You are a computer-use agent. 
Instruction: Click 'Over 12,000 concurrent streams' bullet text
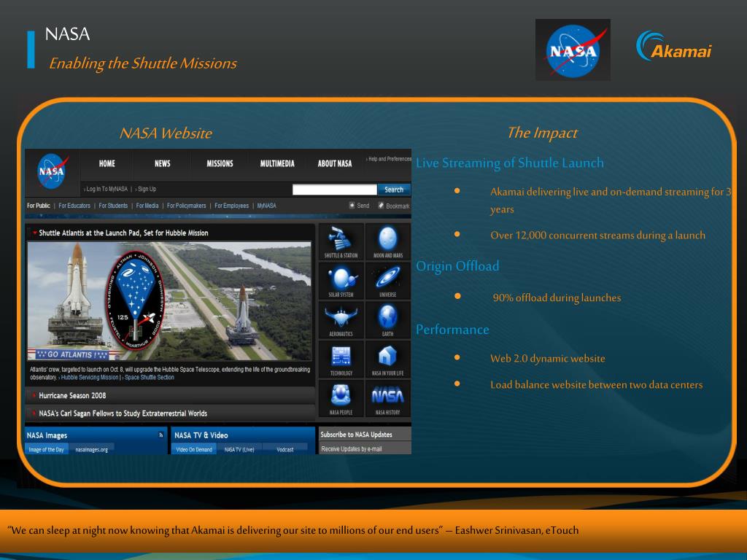(598, 235)
